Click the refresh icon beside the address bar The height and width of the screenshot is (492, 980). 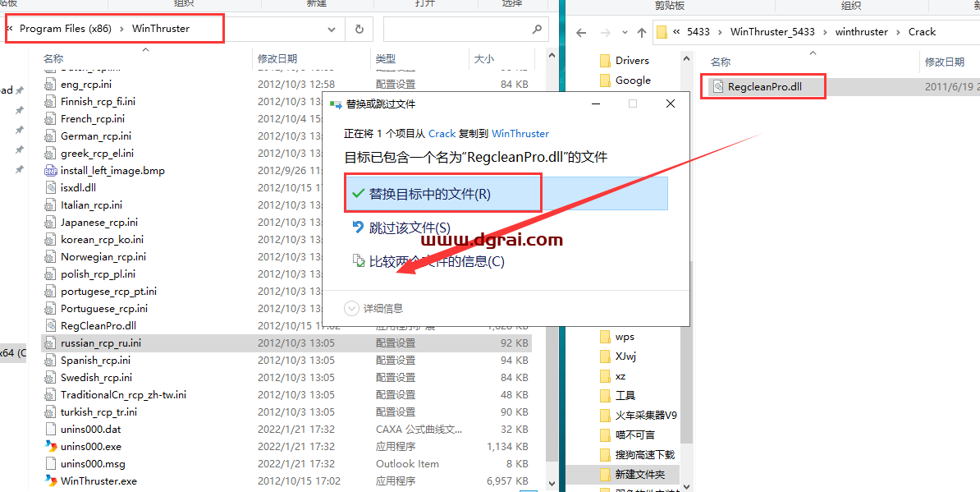click(x=359, y=29)
